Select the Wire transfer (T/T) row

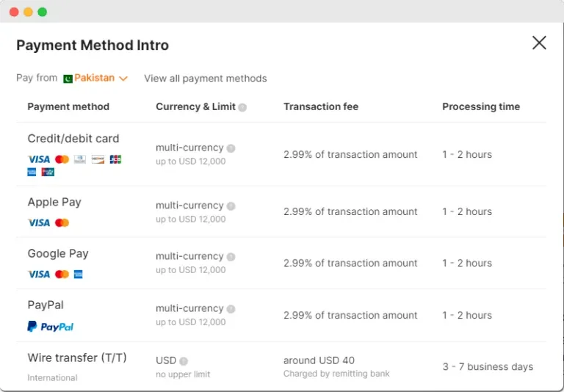[x=77, y=358]
